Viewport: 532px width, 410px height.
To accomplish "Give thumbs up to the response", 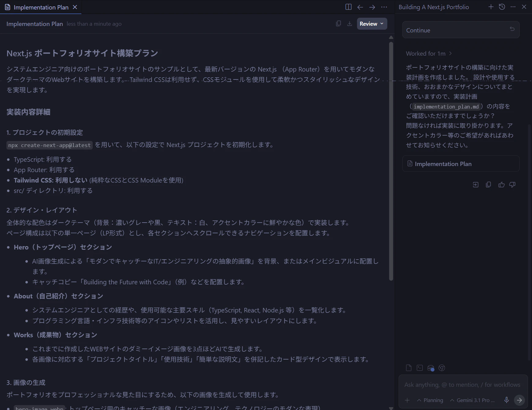I will point(501,185).
